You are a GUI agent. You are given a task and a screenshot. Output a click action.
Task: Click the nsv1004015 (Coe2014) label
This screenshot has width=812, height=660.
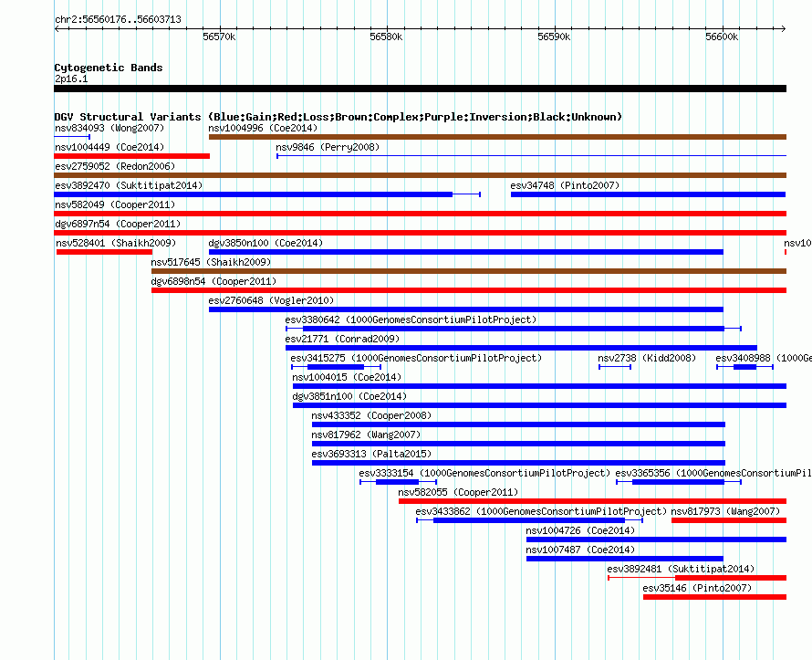coord(347,377)
